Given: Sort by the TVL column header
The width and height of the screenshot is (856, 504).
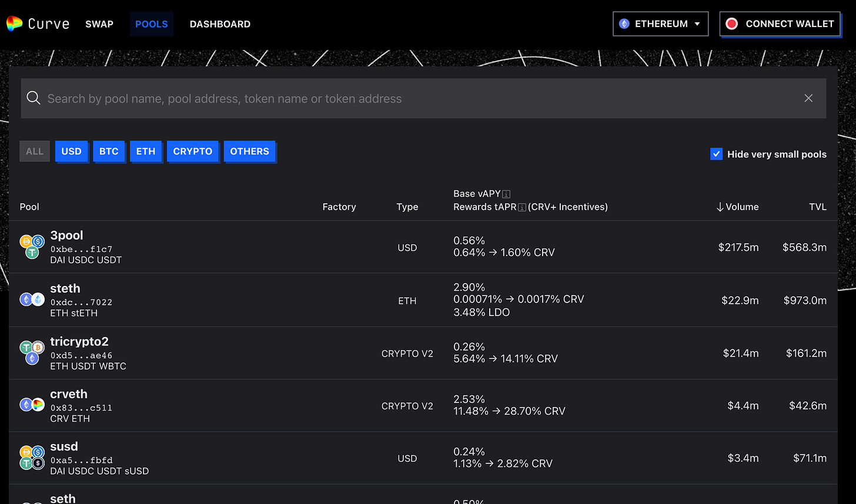Looking at the screenshot, I should point(818,207).
